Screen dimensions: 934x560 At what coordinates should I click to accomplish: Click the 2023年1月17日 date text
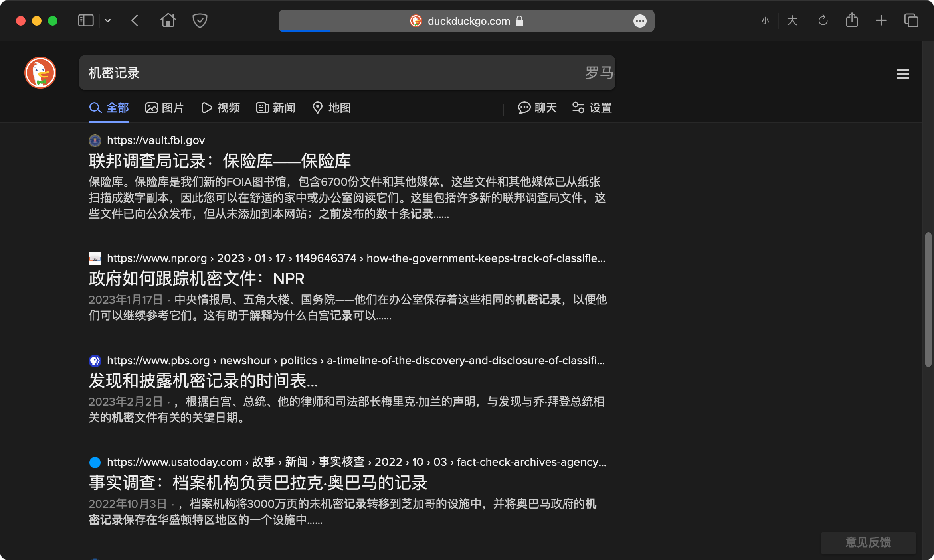pyautogui.click(x=126, y=300)
